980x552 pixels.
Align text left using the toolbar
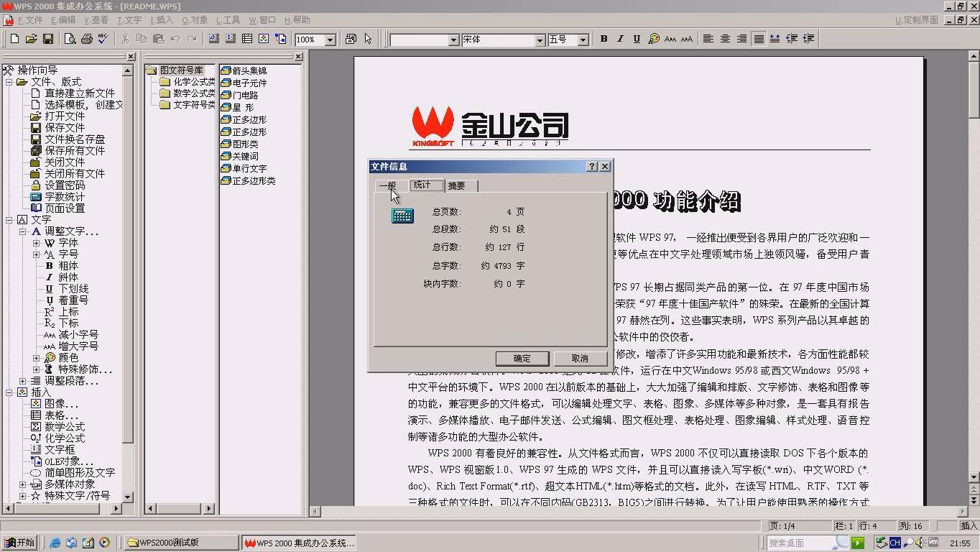point(708,39)
